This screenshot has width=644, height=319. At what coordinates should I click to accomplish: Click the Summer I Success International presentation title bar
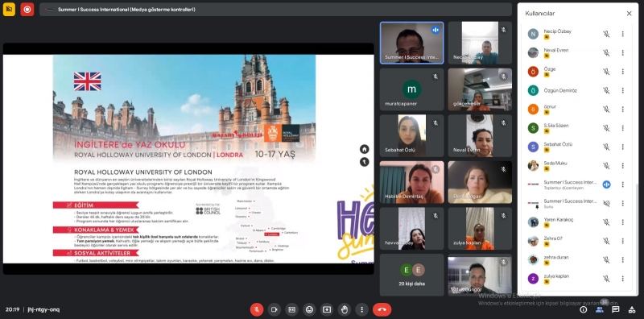tap(275, 10)
